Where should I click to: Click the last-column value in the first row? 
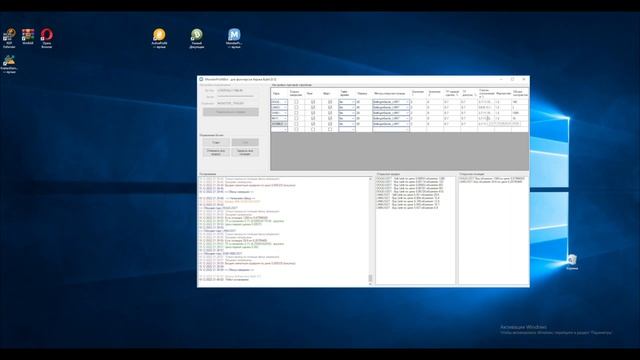[x=520, y=102]
